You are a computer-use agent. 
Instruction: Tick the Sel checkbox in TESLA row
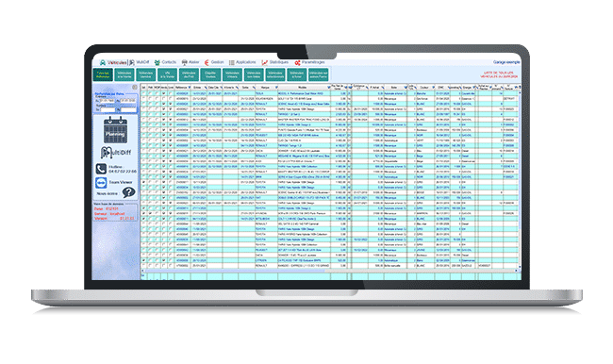143,94
